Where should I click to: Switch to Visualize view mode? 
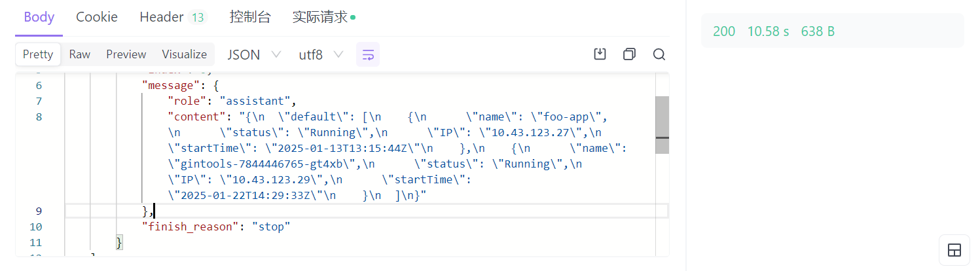coord(185,54)
